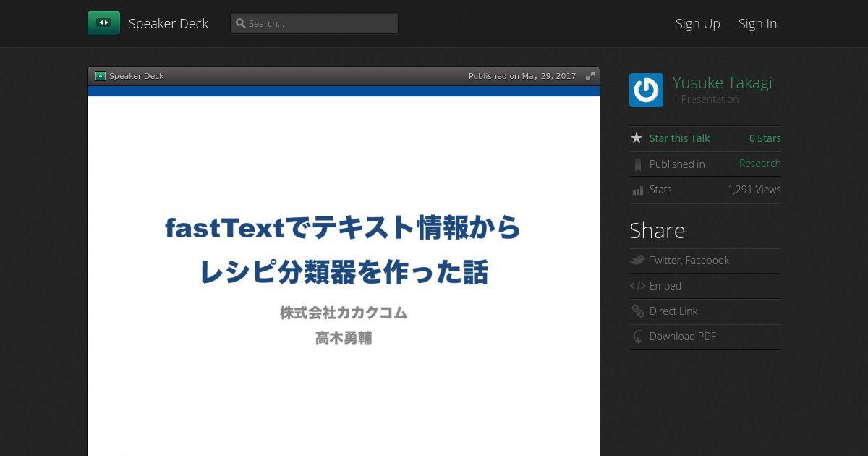Click the Share heading
The width and height of the screenshot is (868, 456).
click(x=657, y=230)
